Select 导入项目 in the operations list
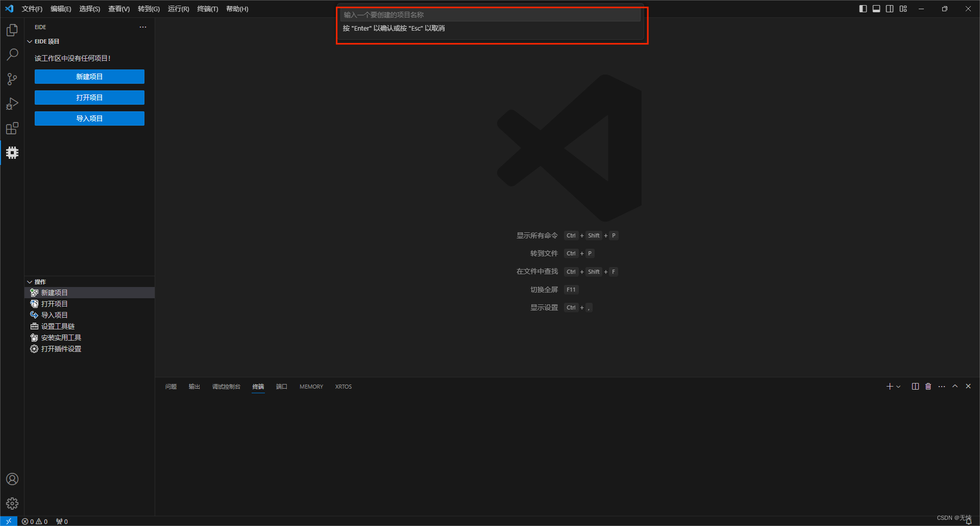The height and width of the screenshot is (526, 980). [89, 315]
